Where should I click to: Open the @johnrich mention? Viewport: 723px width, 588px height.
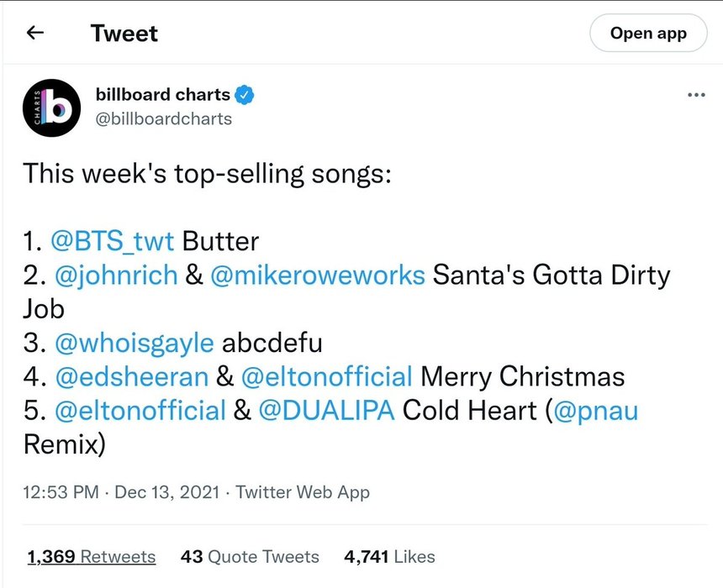(116, 275)
